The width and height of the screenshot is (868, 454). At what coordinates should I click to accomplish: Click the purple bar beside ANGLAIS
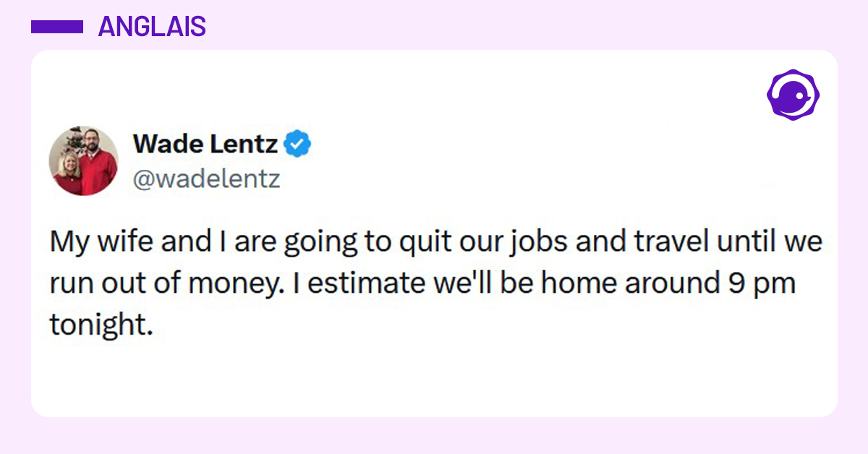57,27
